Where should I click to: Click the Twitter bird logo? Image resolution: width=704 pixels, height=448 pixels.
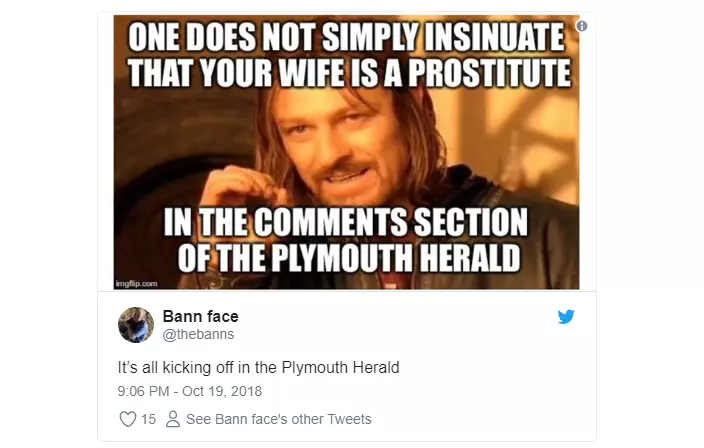[x=566, y=317]
